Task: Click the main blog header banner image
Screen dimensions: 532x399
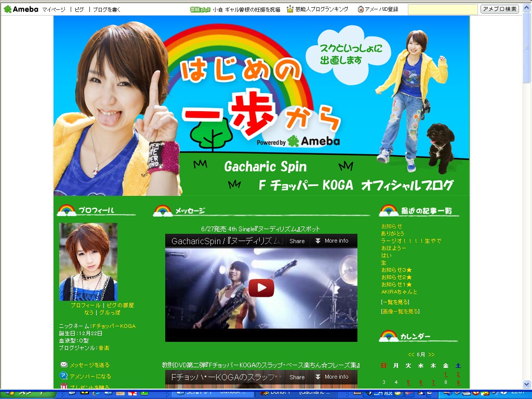Action: tap(261, 105)
